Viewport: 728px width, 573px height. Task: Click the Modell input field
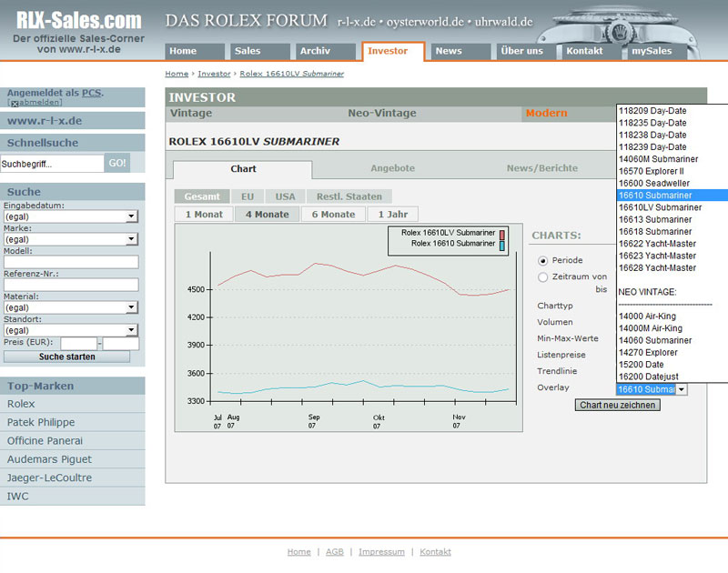click(x=71, y=262)
